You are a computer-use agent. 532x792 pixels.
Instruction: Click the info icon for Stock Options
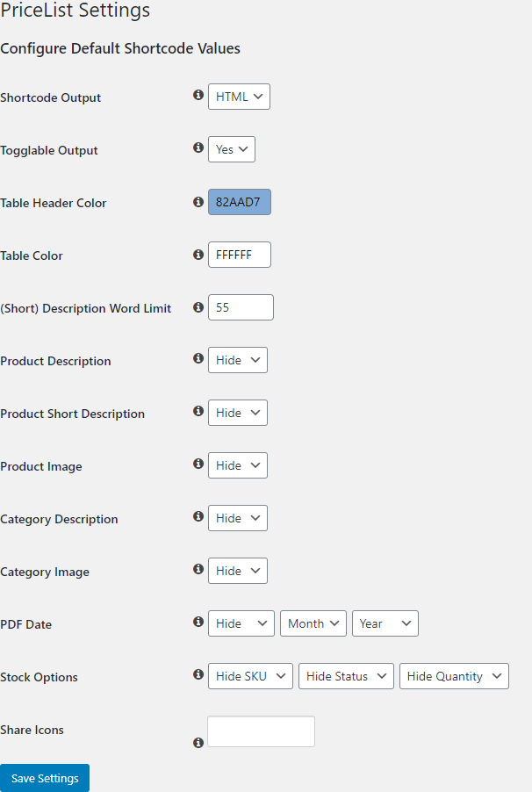coord(198,673)
